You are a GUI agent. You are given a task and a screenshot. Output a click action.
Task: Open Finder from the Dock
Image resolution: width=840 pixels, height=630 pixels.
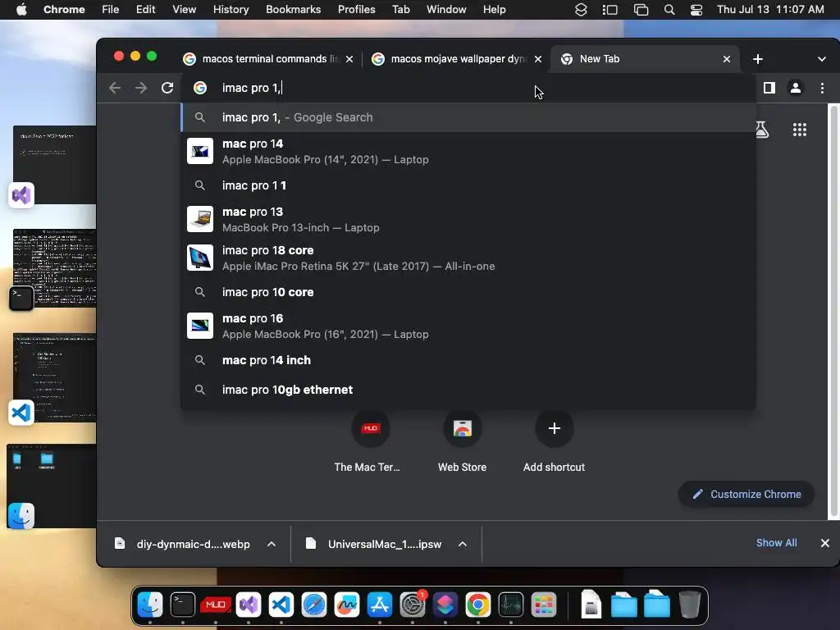point(150,605)
